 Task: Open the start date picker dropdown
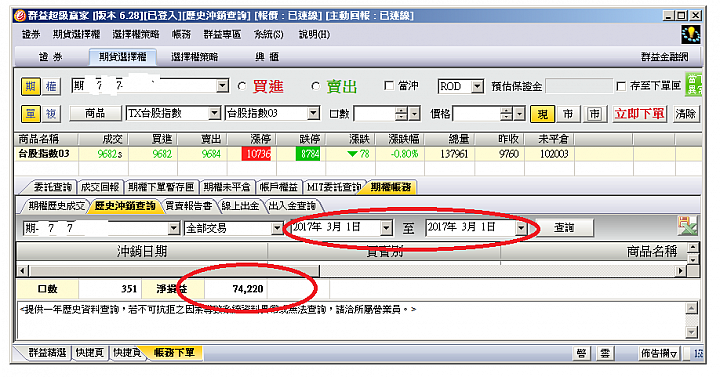[387, 227]
